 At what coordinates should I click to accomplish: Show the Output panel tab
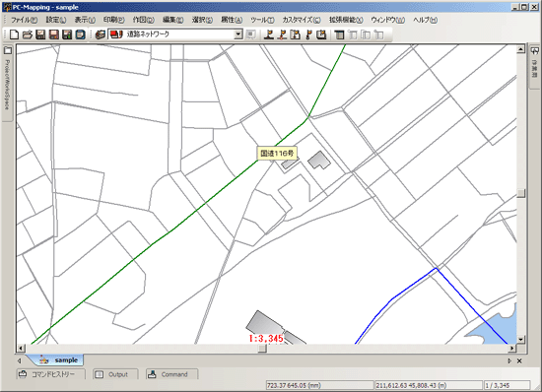[115, 374]
